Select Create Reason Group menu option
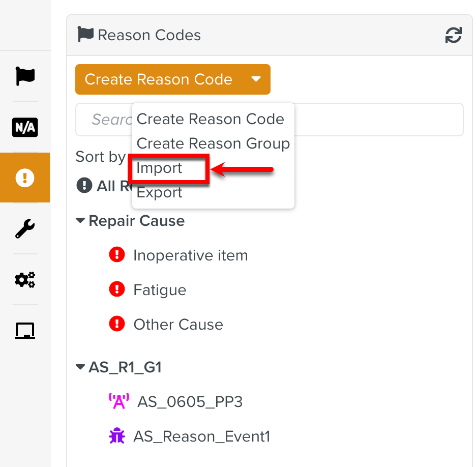This screenshot has width=476, height=467. 213,143
